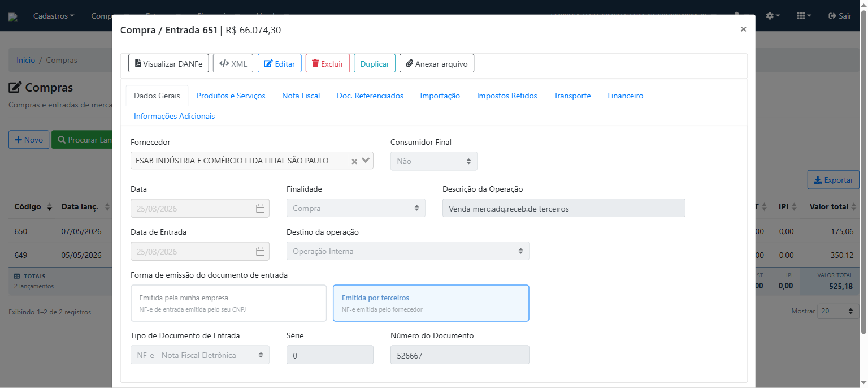The image size is (868, 388).
Task: Click the Número do Documento field
Action: click(x=459, y=355)
